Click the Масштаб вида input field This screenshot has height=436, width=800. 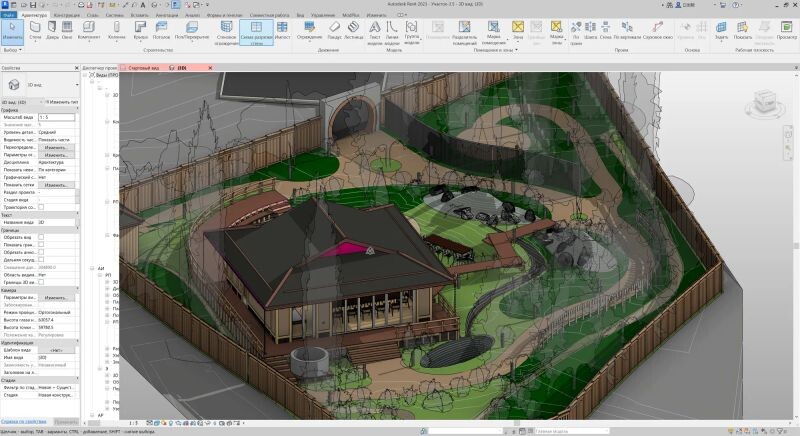point(57,118)
